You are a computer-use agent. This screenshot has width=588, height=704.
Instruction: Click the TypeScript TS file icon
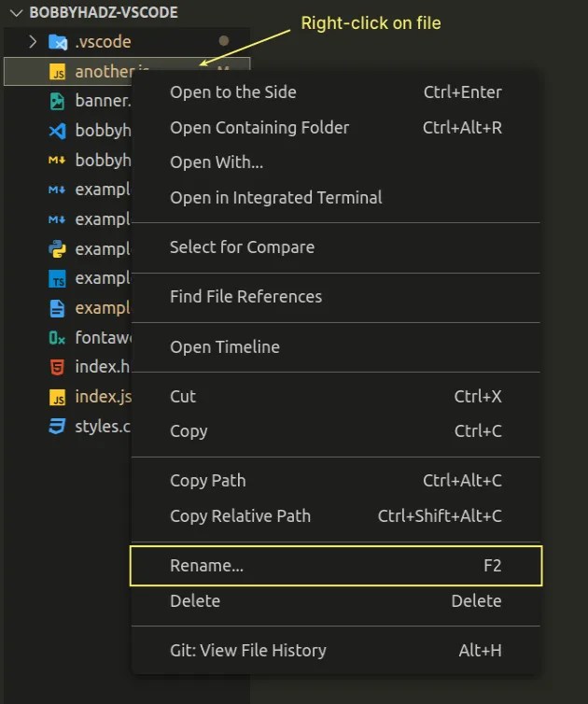click(x=57, y=278)
